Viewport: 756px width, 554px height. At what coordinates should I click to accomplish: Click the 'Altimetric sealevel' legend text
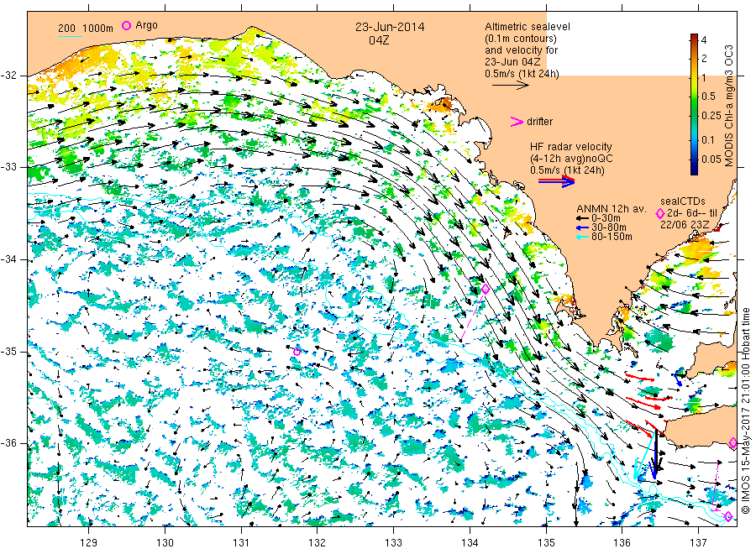(x=527, y=27)
